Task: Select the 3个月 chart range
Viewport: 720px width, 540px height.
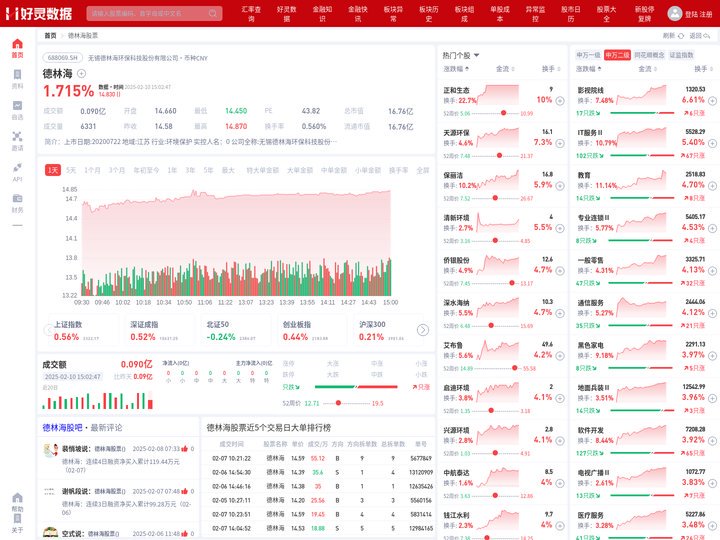Action: 117,170
